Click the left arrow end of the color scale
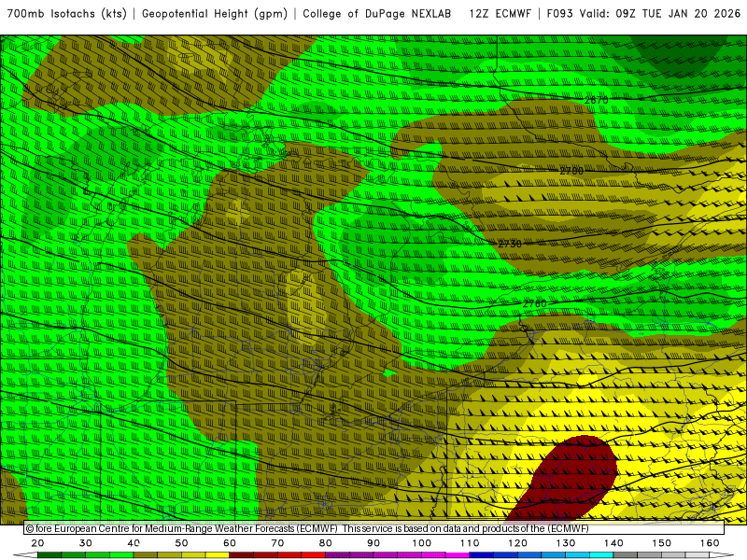Image resolution: width=747 pixels, height=560 pixels. point(25,555)
